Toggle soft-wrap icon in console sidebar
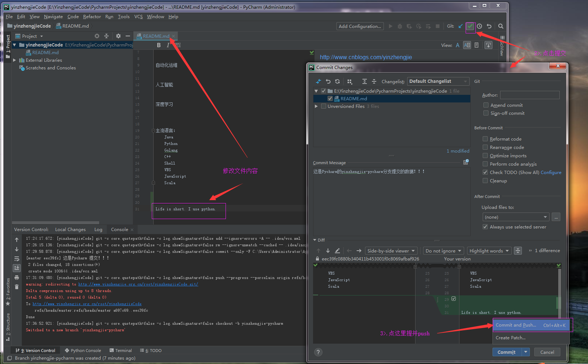 click(x=17, y=259)
